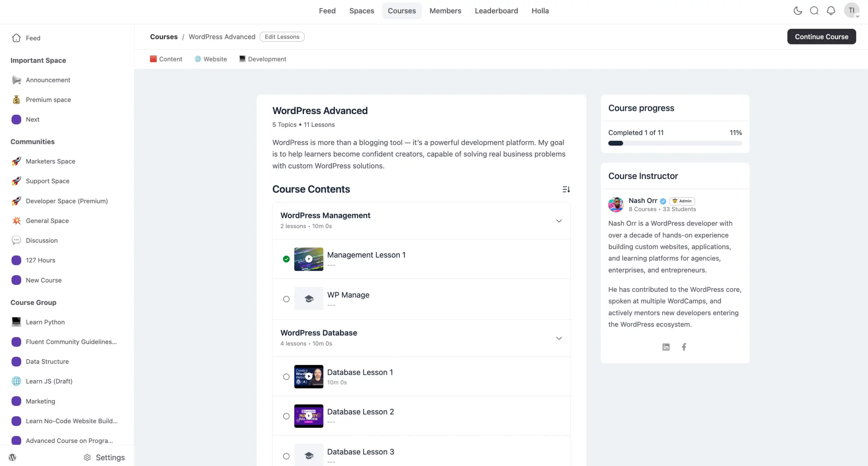Image resolution: width=868 pixels, height=466 pixels.
Task: Open notifications bell
Action: click(831, 11)
